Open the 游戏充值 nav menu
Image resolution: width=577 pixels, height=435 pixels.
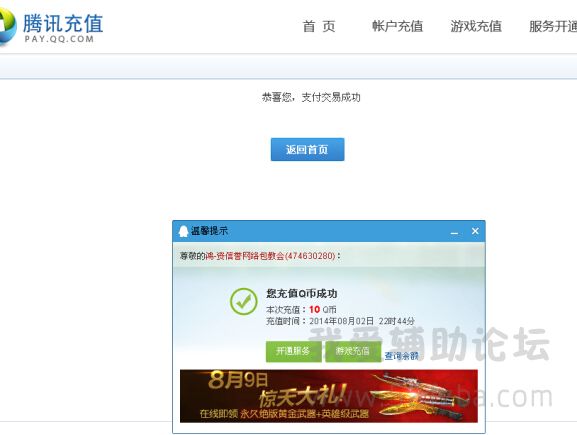pyautogui.click(x=476, y=26)
